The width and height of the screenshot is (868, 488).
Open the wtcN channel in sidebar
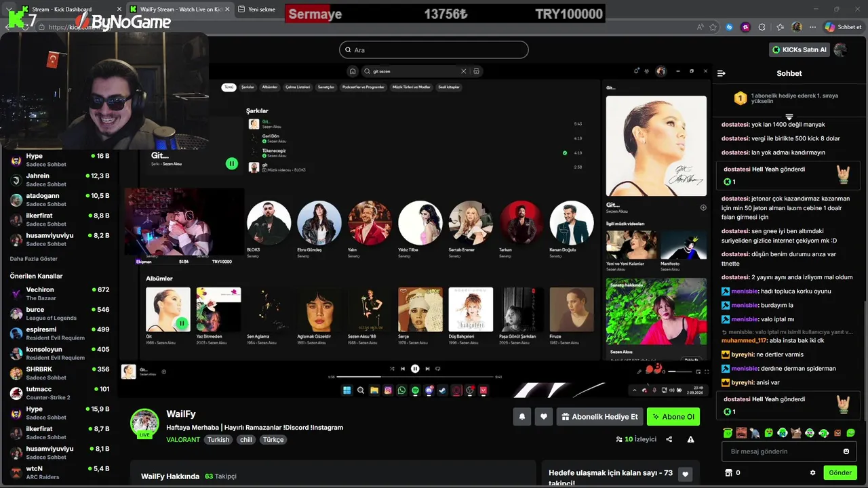coord(60,472)
